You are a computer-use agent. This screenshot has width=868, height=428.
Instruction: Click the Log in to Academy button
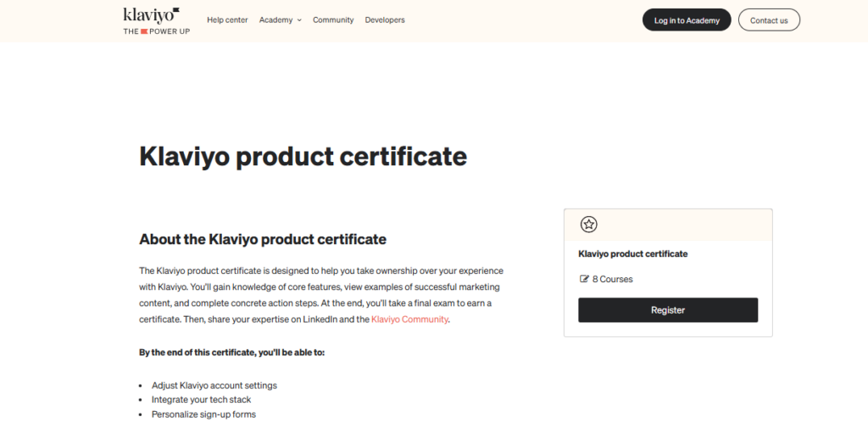click(687, 20)
